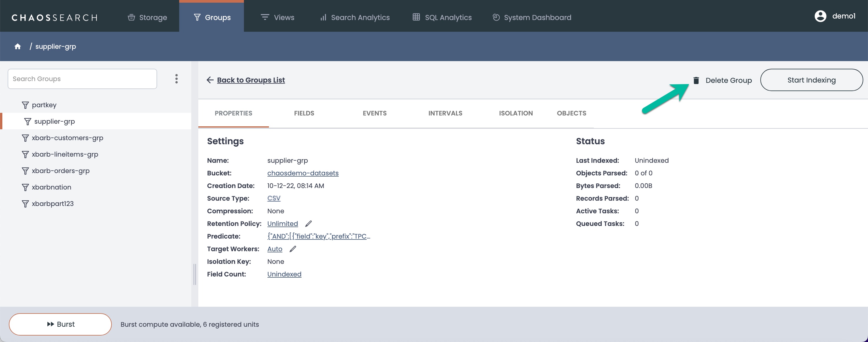
Task: Open the Predicate JSON link
Action: 318,236
